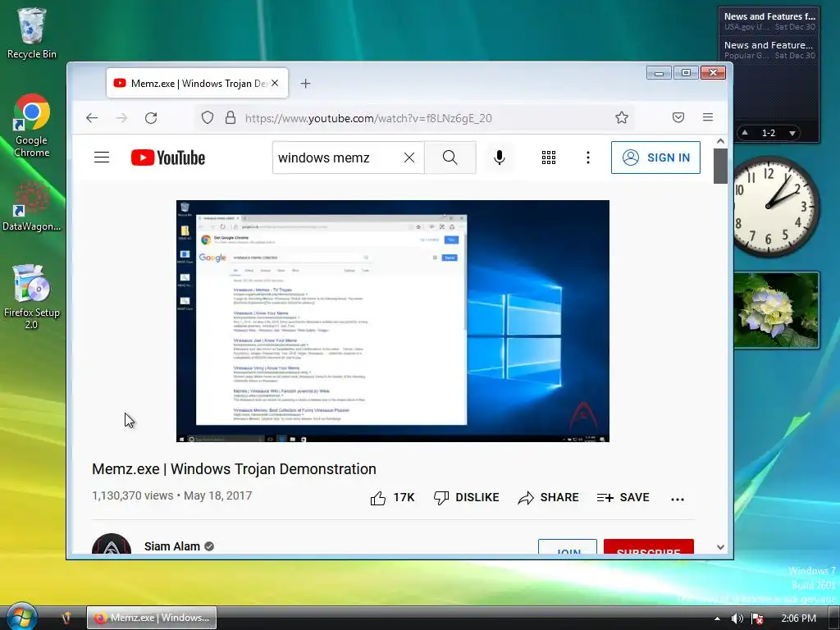Open Windows Start orb
840x630 pixels.
tap(21, 617)
